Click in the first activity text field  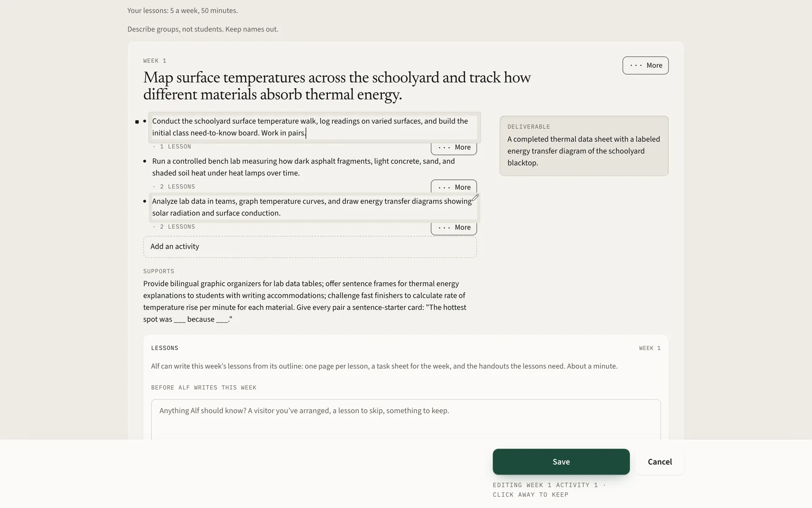pyautogui.click(x=314, y=127)
